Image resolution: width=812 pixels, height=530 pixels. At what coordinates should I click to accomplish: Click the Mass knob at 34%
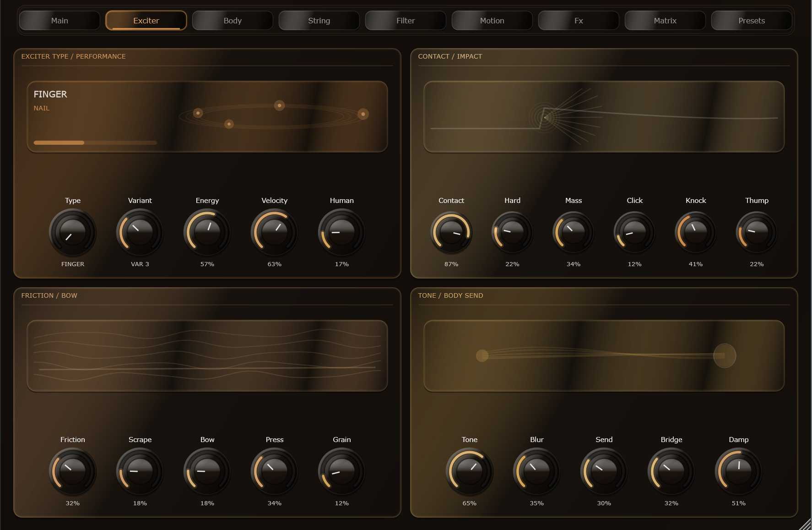(x=574, y=232)
